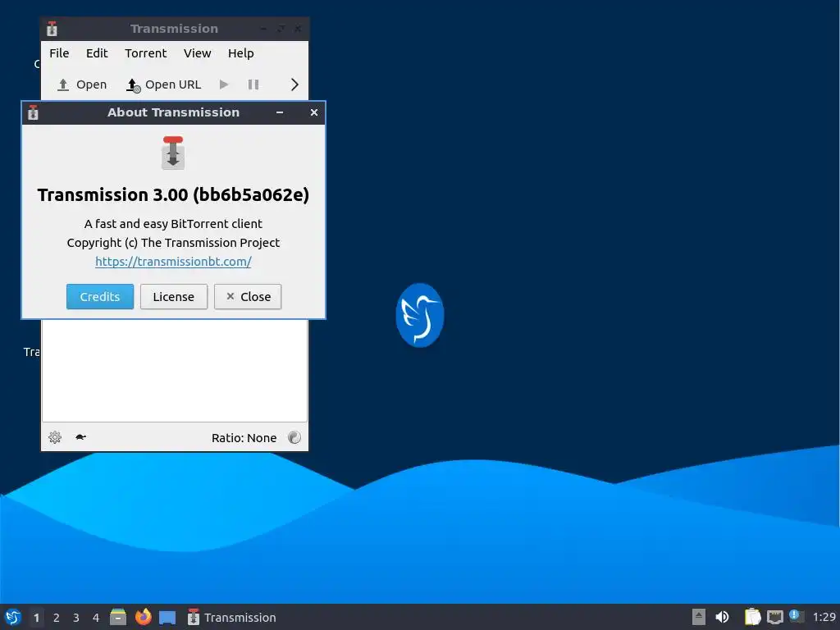The image size is (840, 630).
Task: Click the Transmission logo in About dialog
Action: click(x=173, y=153)
